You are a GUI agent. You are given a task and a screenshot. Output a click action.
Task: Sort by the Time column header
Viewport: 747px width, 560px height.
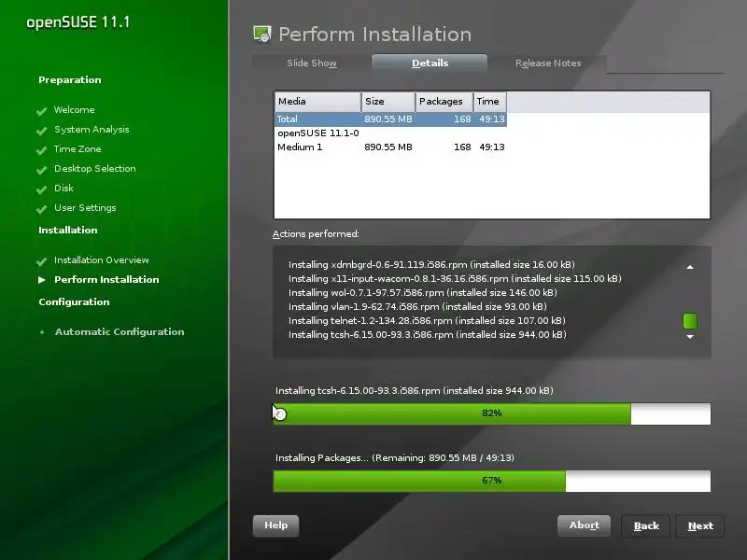point(489,102)
